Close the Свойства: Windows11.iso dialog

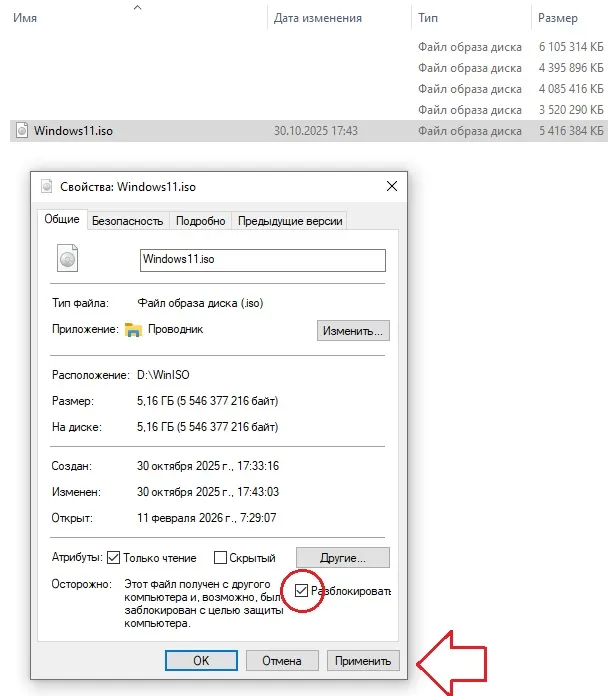392,186
